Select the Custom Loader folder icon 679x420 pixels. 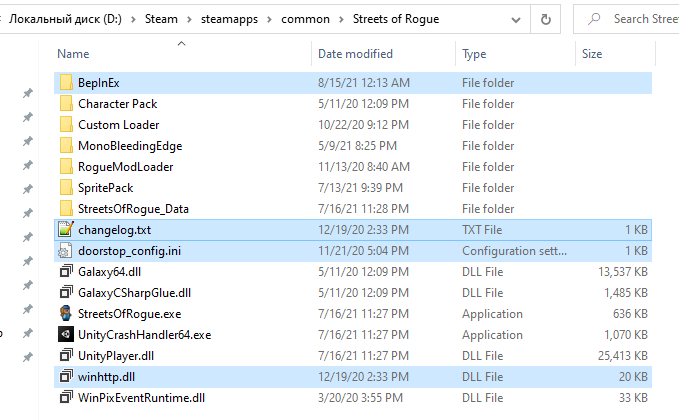click(x=66, y=124)
